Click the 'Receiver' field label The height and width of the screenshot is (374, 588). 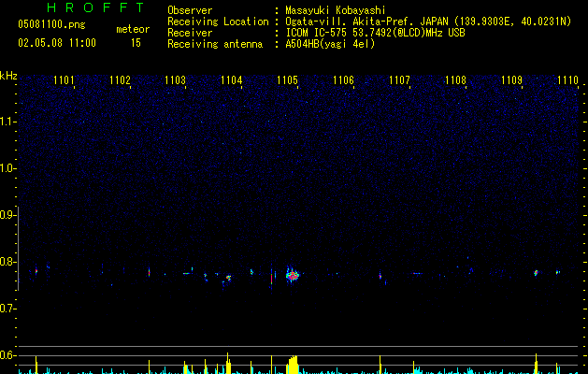coord(190,33)
